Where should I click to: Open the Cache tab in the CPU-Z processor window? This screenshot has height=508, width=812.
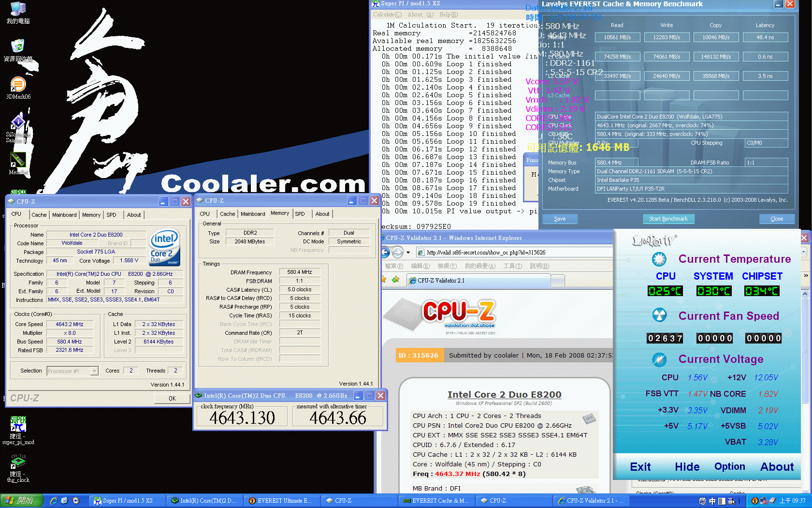tap(39, 215)
